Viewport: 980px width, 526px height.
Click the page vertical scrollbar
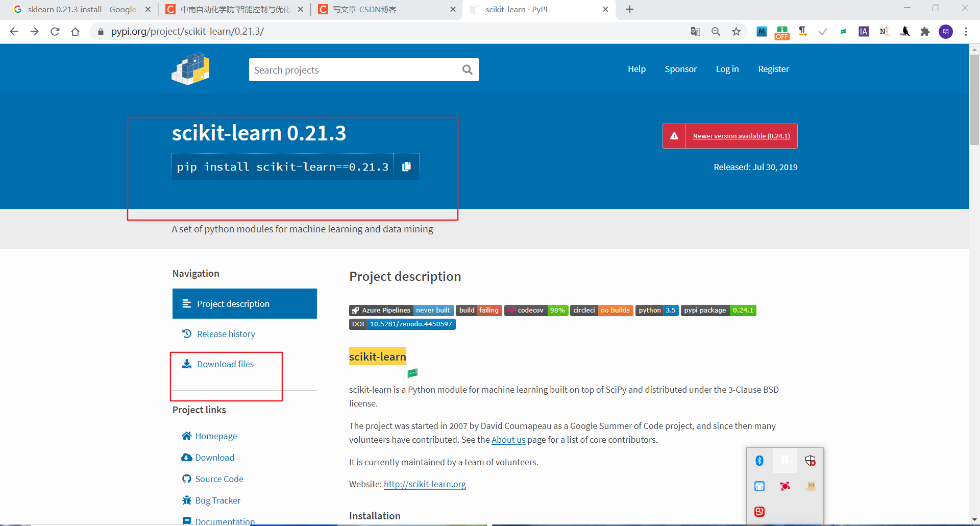974,100
